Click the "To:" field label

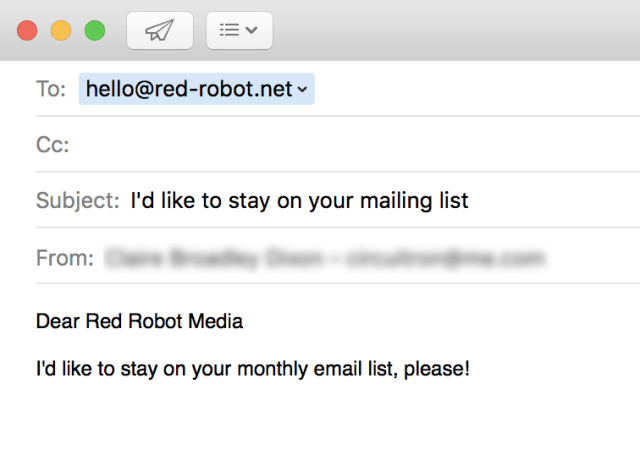click(x=51, y=89)
